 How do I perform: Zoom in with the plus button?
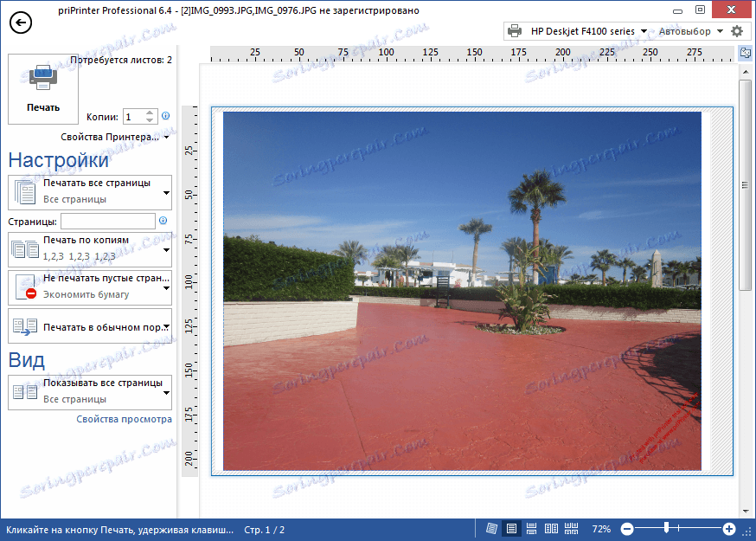tap(729, 530)
